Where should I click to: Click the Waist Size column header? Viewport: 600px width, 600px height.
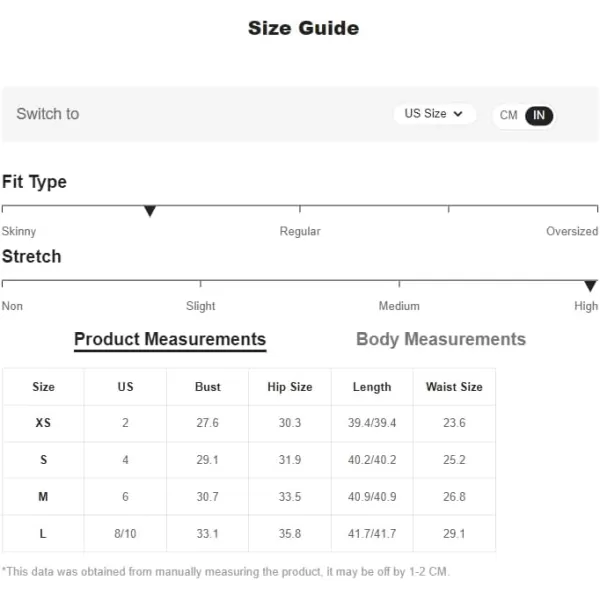coord(454,387)
